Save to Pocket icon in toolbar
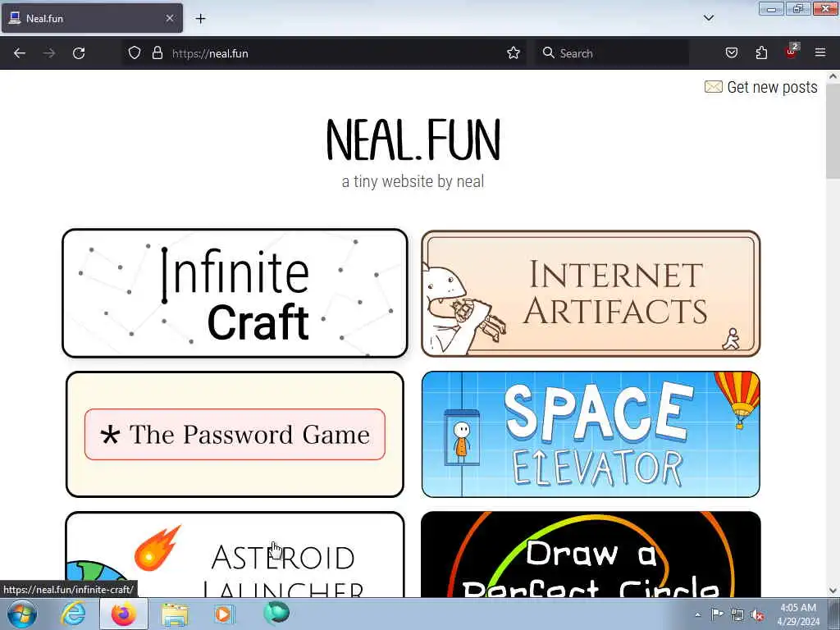Viewport: 840px width, 630px height. [732, 53]
